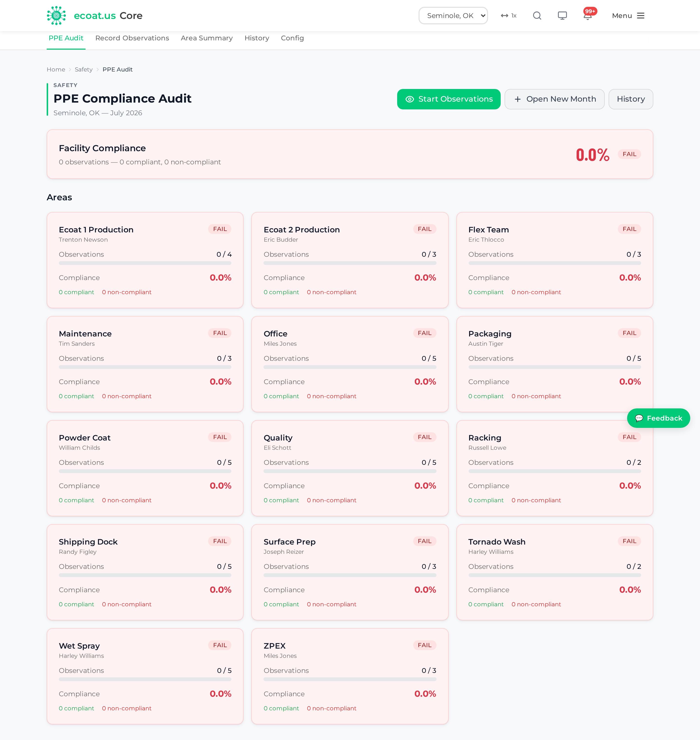Open the hamburger Menu

(x=628, y=16)
